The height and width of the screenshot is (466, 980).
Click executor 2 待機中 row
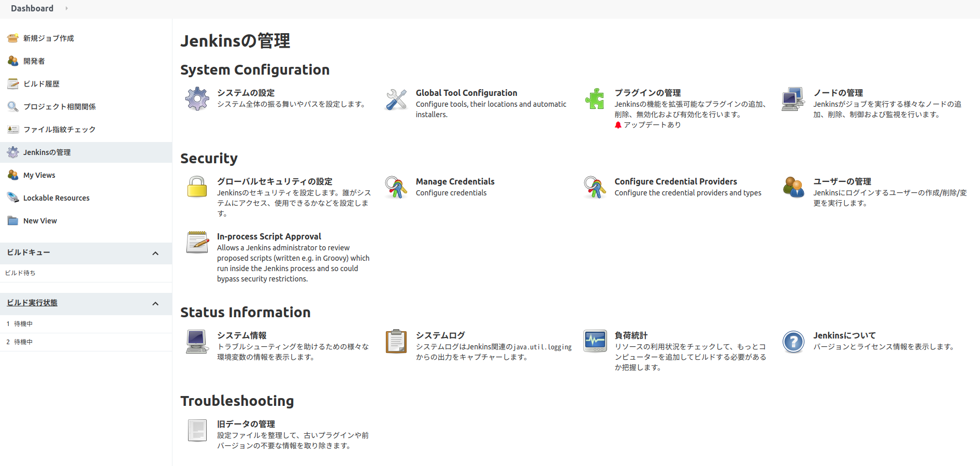point(86,342)
